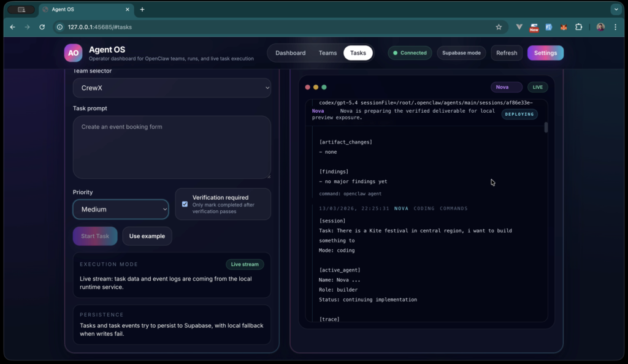This screenshot has height=364, width=628.
Task: Click the Connected status indicator
Action: [410, 53]
